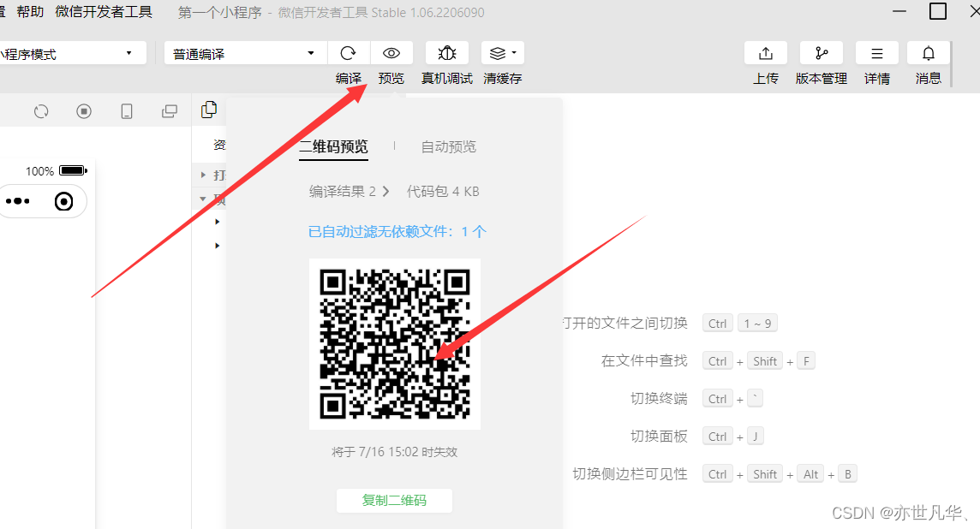Refresh the simulator with the circular arrows icon
The image size is (980, 529).
[x=41, y=111]
